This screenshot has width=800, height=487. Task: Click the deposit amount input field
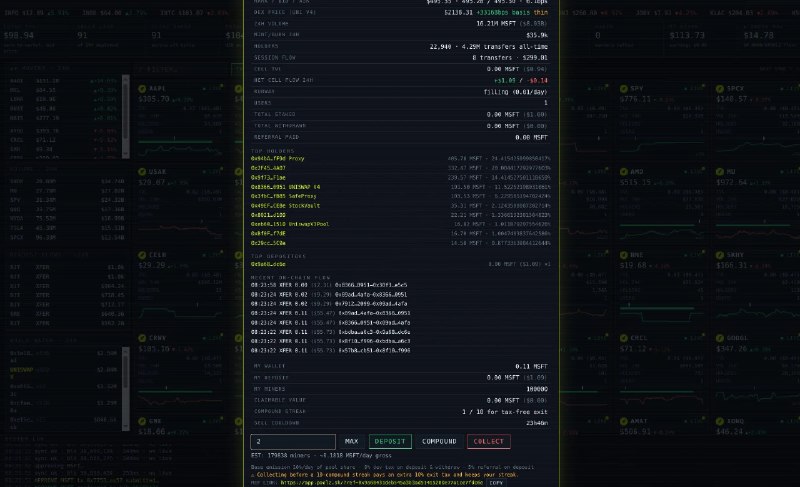coord(293,442)
